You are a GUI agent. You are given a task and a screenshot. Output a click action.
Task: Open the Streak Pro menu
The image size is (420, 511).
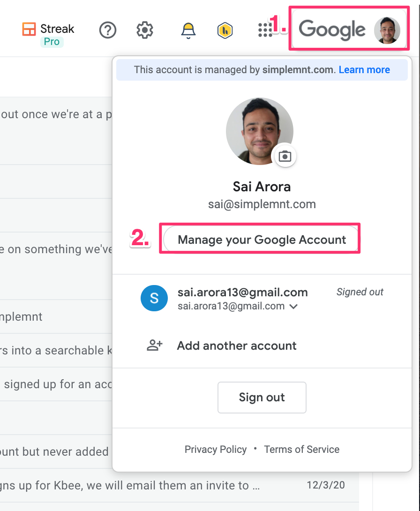[48, 34]
